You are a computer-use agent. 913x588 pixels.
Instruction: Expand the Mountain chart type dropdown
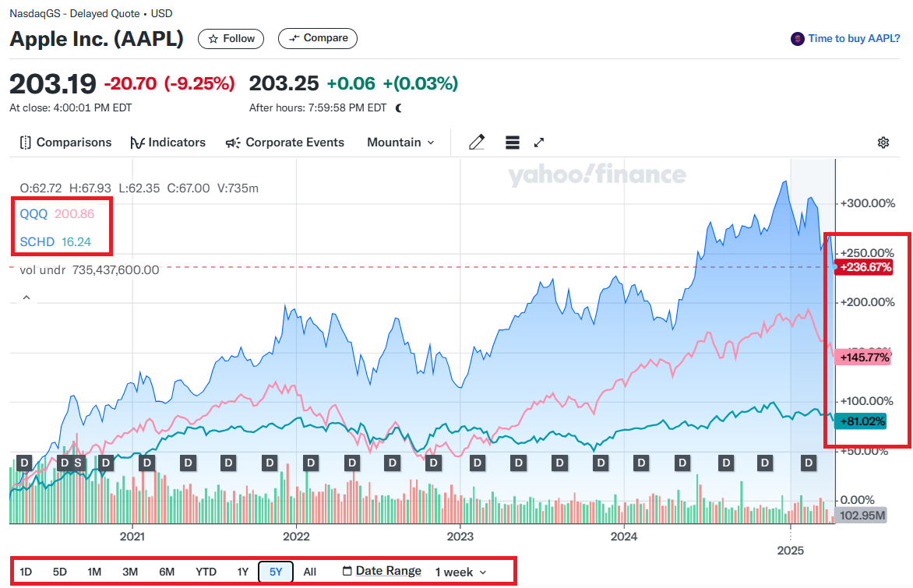pos(400,143)
